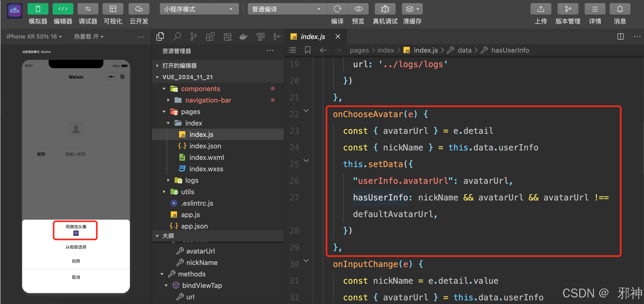Expand the logs folder
The width and height of the screenshot is (644, 304).
click(192, 180)
